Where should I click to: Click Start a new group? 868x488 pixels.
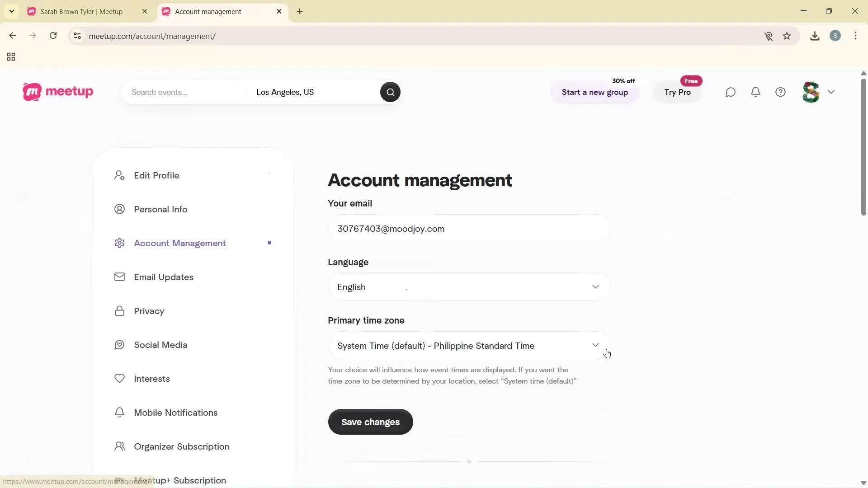click(x=594, y=92)
